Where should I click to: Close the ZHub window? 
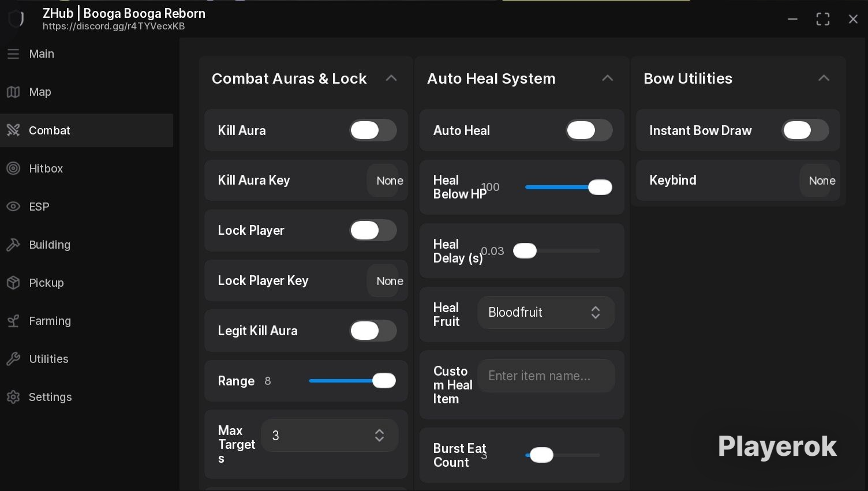853,19
